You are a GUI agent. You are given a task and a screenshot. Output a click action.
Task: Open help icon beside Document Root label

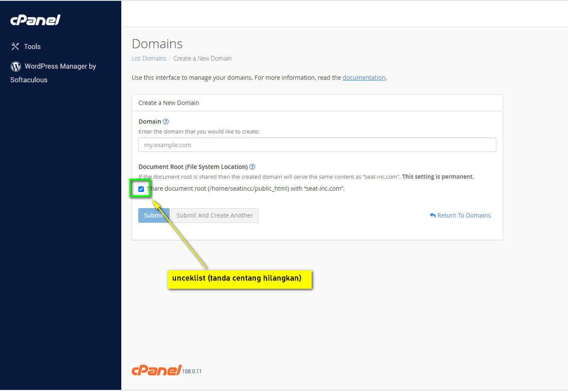tap(252, 167)
